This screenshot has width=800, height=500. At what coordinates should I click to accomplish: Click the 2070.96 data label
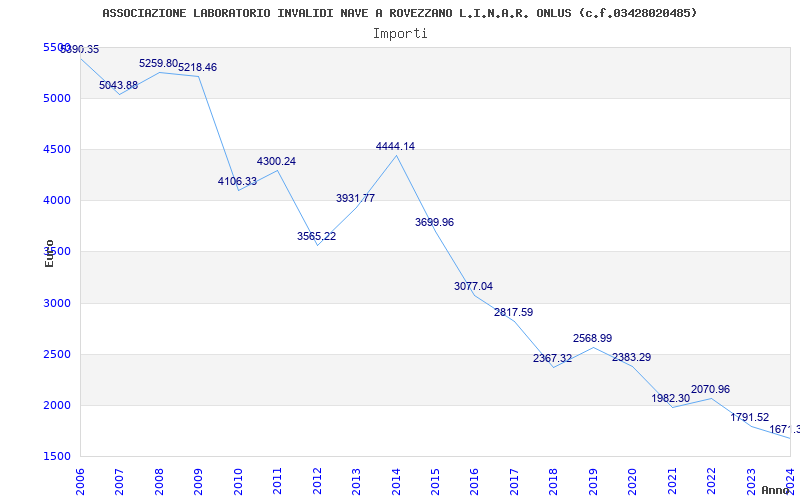coord(710,389)
